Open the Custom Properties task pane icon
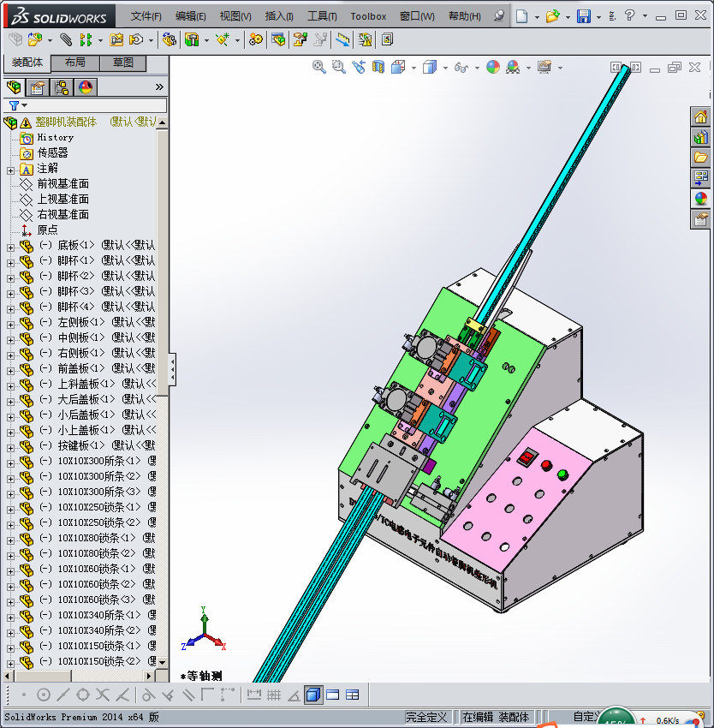 click(700, 219)
